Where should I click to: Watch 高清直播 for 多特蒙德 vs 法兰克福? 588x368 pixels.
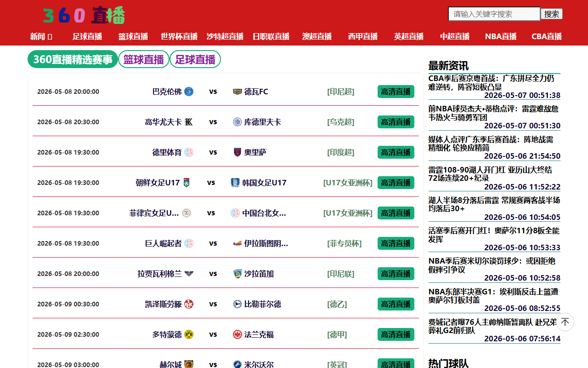click(396, 334)
